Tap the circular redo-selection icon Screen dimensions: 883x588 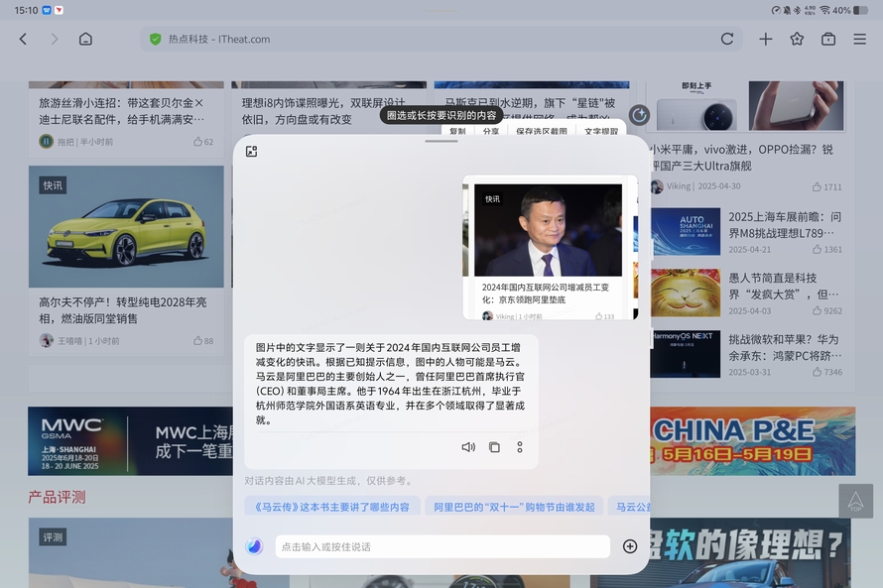click(639, 115)
